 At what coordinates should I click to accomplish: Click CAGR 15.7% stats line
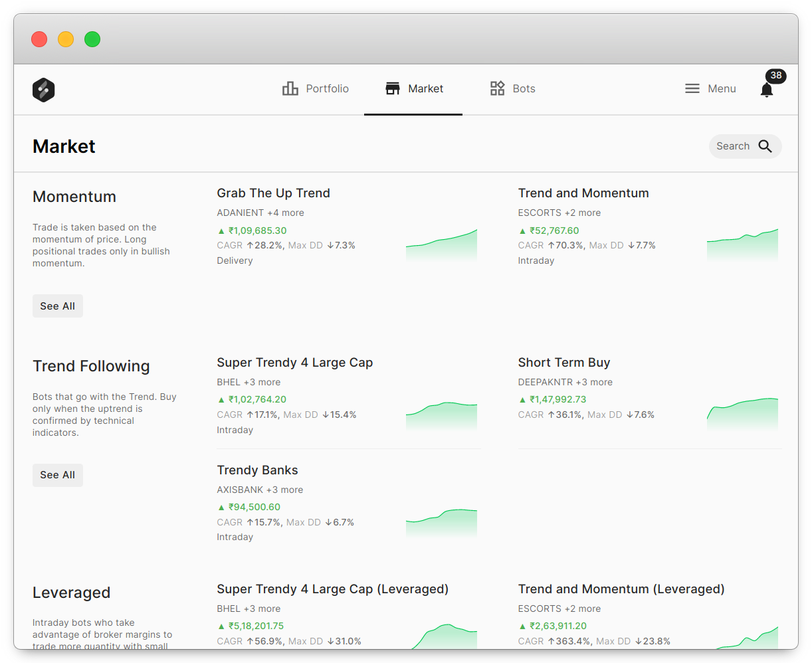point(285,522)
